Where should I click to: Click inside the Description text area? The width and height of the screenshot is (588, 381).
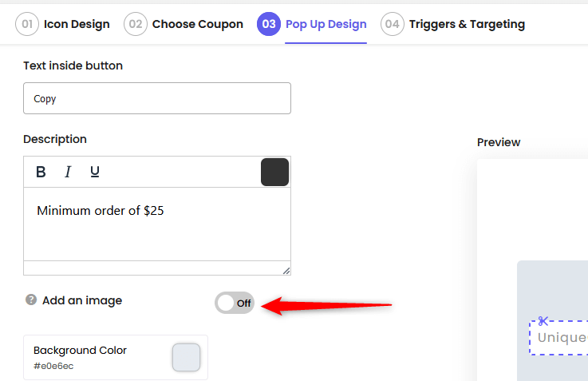(157, 224)
